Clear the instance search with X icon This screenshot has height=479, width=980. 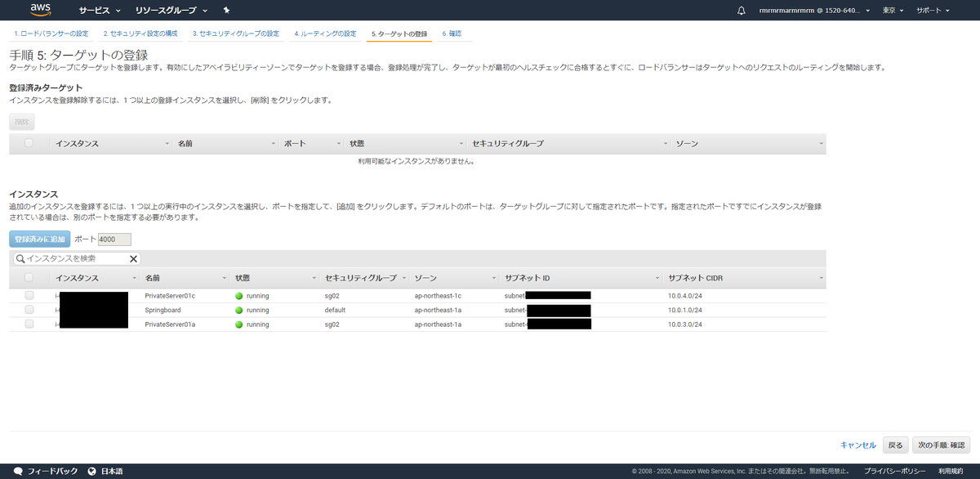[x=134, y=258]
